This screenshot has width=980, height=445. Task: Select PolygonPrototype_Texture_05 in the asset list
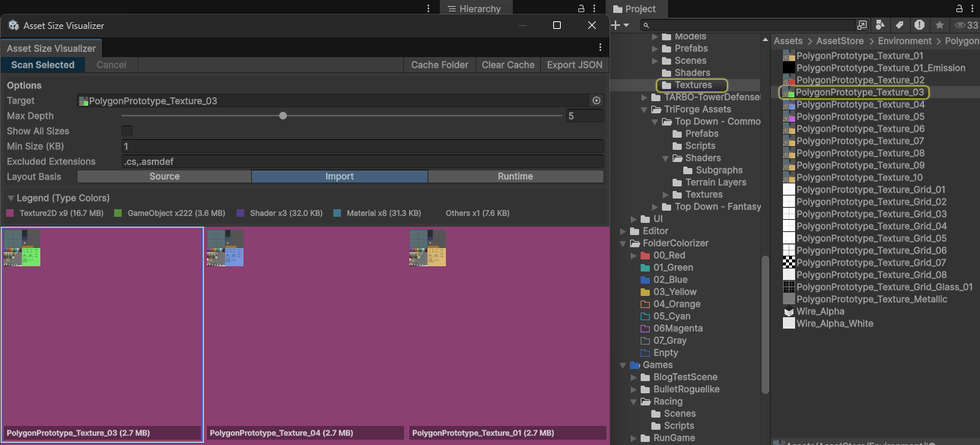(858, 116)
